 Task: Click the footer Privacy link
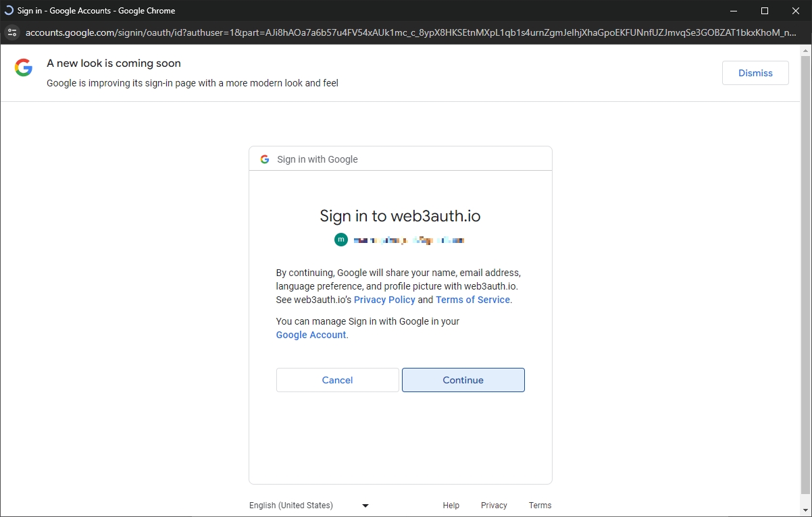(x=494, y=506)
